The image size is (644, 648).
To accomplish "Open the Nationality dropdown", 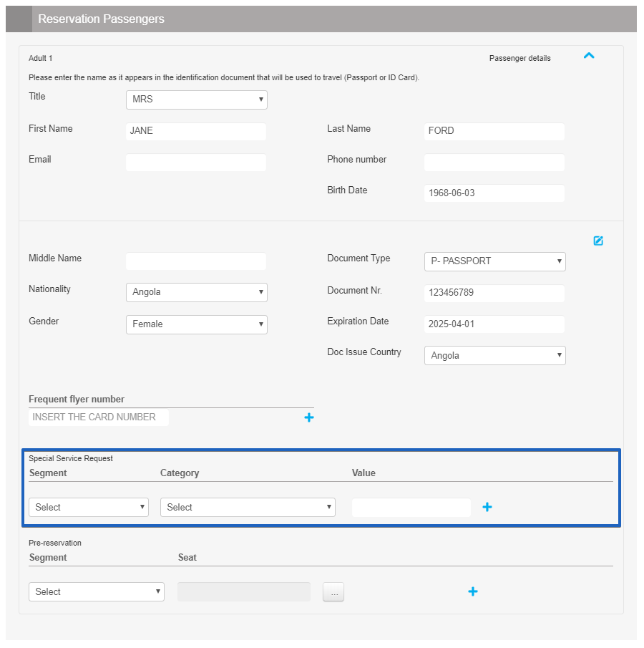I will click(x=196, y=292).
